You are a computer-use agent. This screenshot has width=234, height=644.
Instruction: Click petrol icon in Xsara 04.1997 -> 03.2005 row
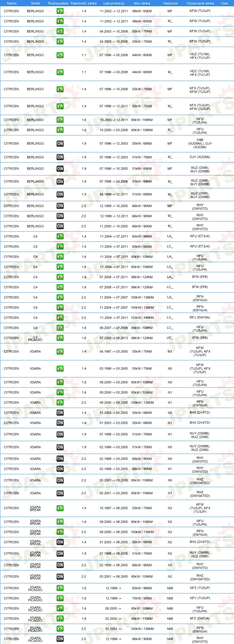tap(60, 352)
